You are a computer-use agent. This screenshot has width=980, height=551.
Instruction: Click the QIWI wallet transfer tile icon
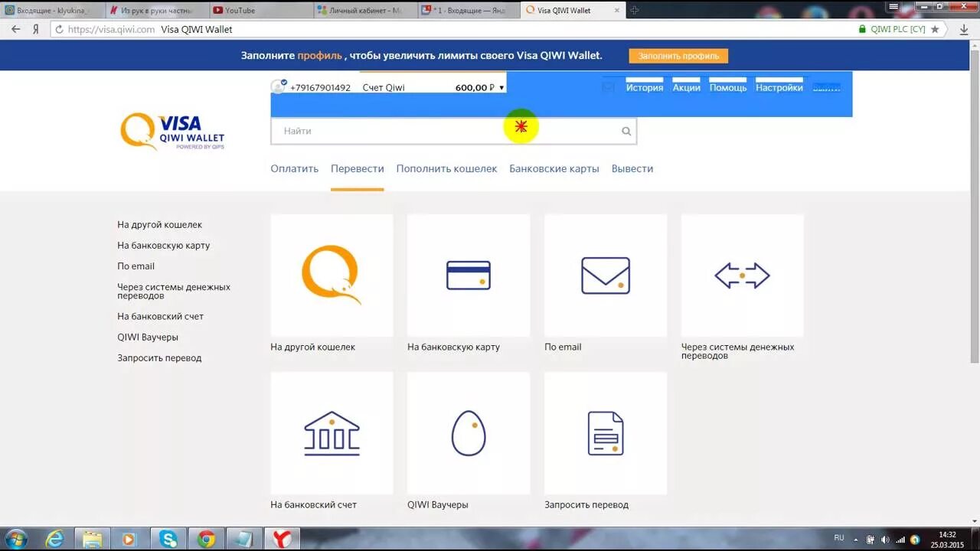(x=332, y=275)
